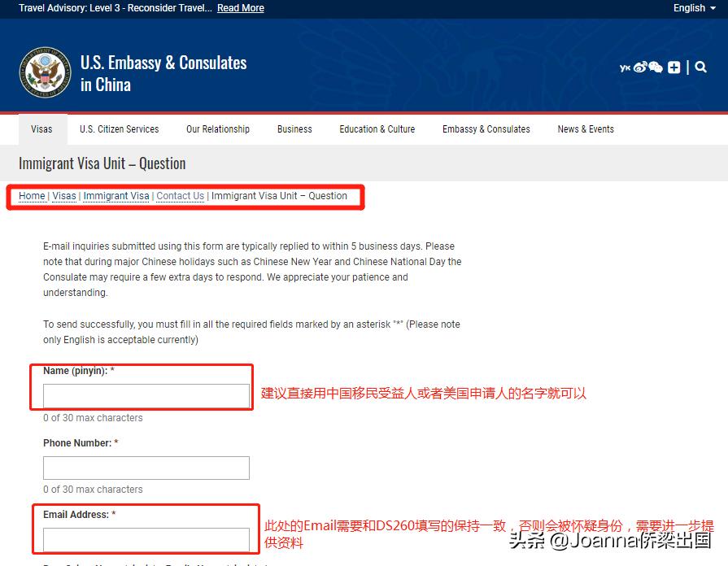728x566 pixels.
Task: Open the English language dropdown
Action: point(694,8)
